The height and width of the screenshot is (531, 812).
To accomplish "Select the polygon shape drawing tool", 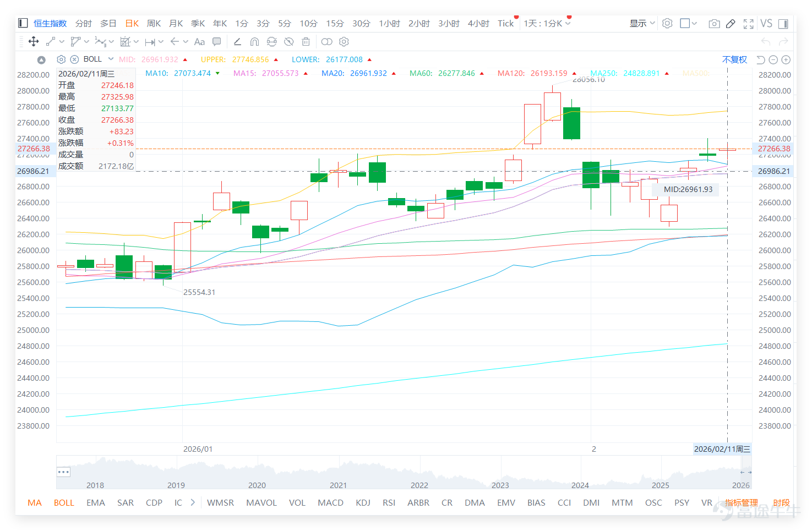I will point(75,42).
